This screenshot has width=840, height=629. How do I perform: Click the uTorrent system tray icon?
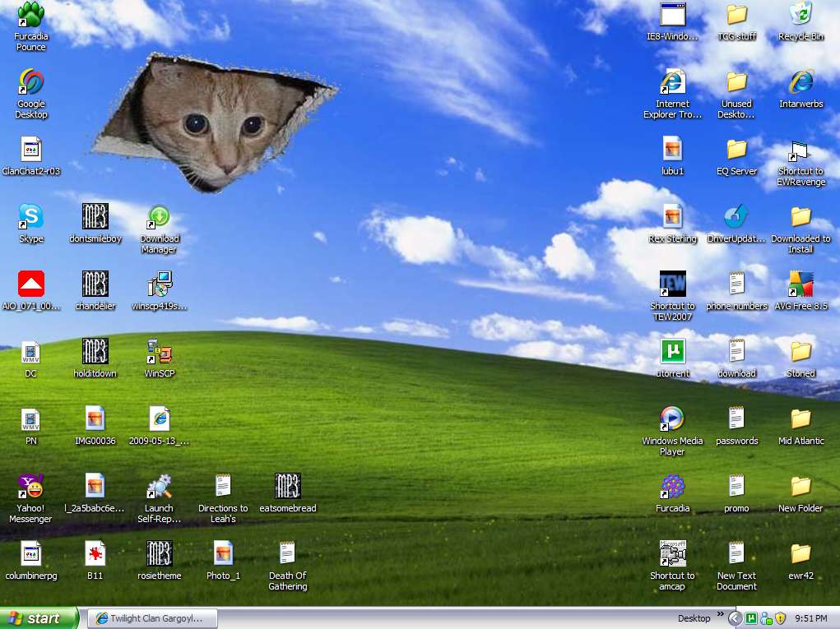(x=751, y=619)
